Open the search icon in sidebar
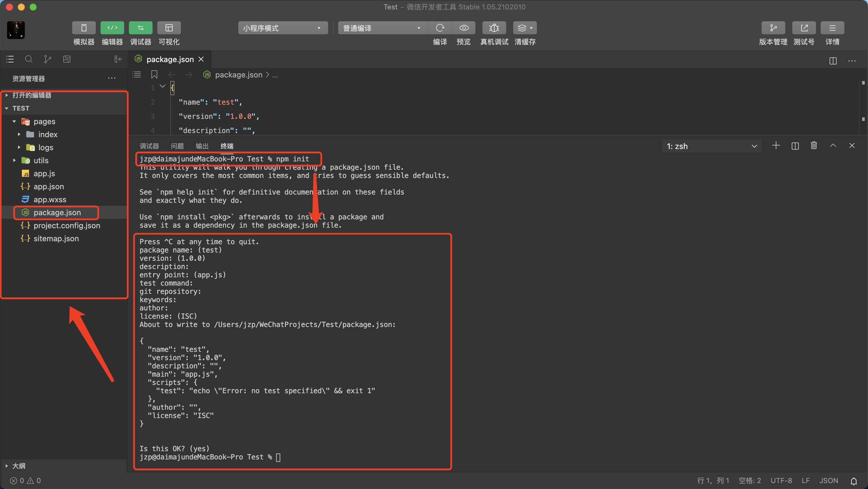 coord(29,59)
